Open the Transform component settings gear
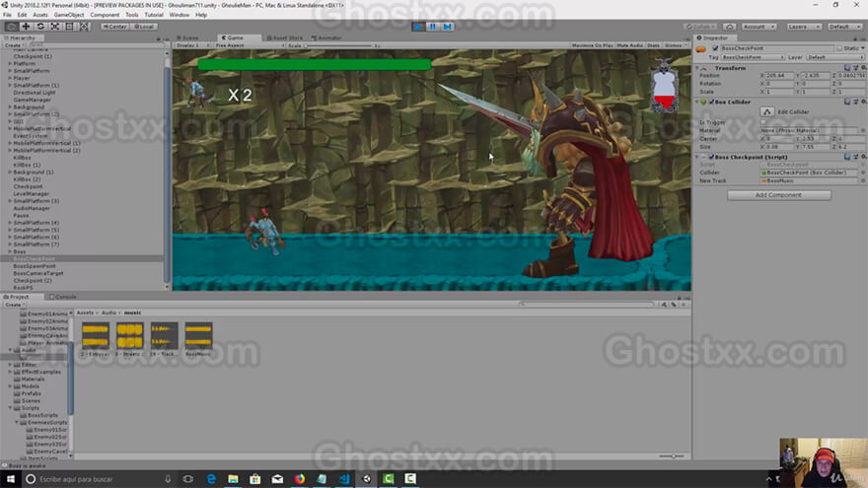The width and height of the screenshot is (868, 488). pyautogui.click(x=863, y=67)
